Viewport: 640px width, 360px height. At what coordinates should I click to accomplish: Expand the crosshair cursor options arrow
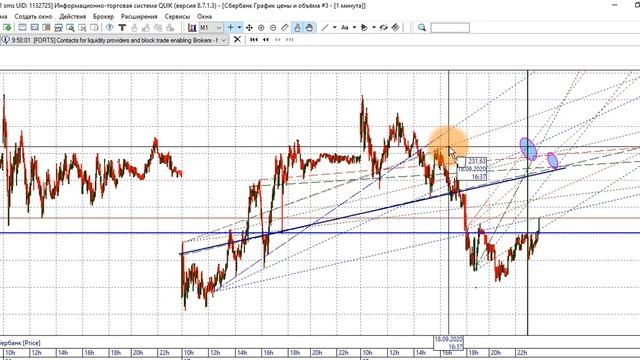click(x=239, y=27)
